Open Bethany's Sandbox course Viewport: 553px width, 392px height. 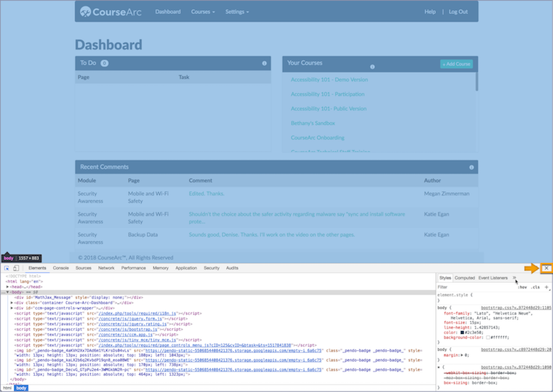[x=313, y=123]
